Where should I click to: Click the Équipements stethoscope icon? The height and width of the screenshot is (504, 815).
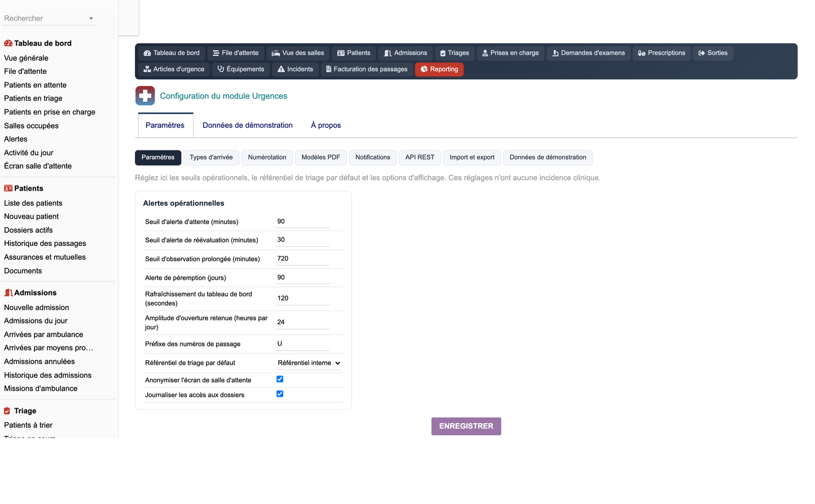[221, 69]
